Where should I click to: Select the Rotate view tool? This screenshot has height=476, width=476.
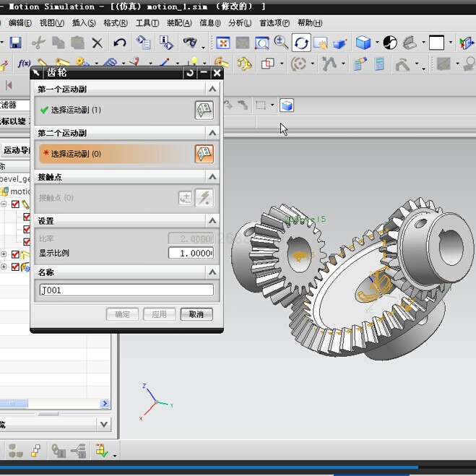click(x=301, y=43)
